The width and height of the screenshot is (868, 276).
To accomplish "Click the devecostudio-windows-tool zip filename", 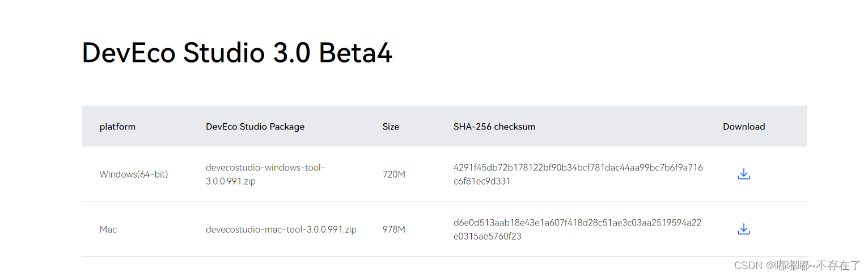I will pyautogui.click(x=265, y=174).
